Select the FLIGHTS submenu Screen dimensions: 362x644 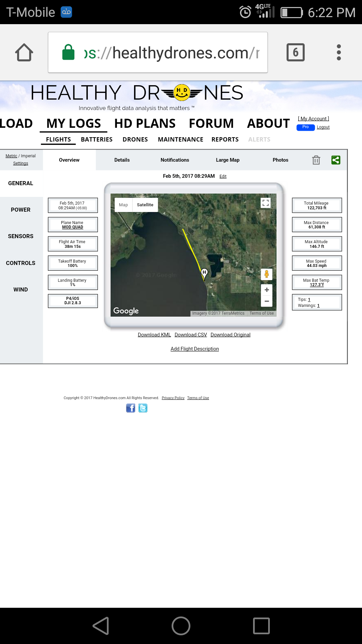[x=58, y=140]
